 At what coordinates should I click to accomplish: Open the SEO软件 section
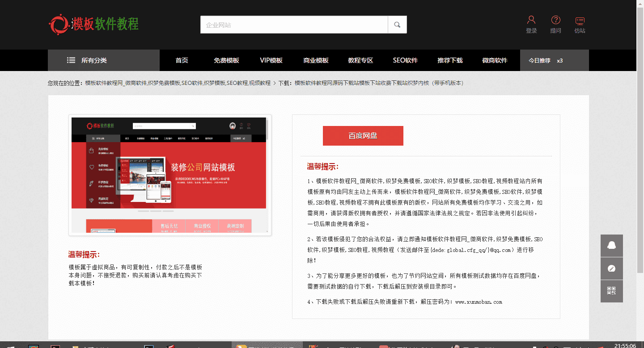405,60
